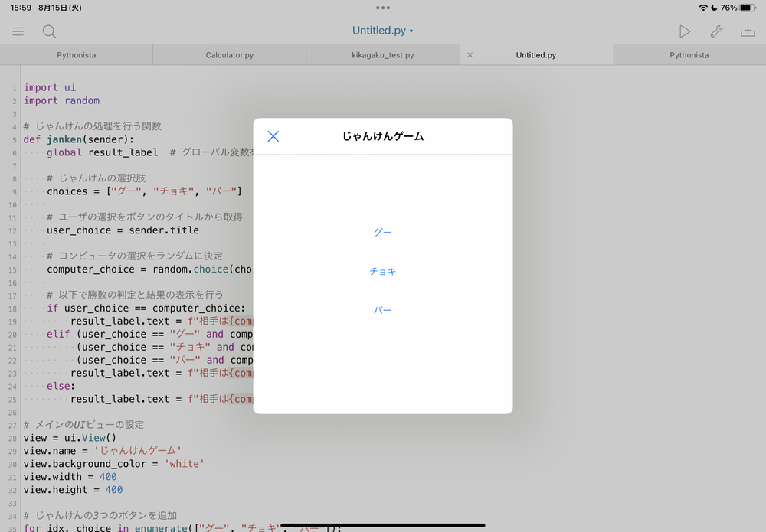Select the チョキ button in the game
The height and width of the screenshot is (532, 766).
click(383, 270)
